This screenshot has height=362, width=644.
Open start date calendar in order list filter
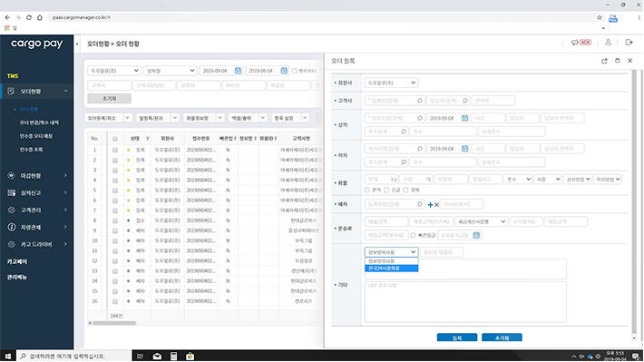[238, 71]
